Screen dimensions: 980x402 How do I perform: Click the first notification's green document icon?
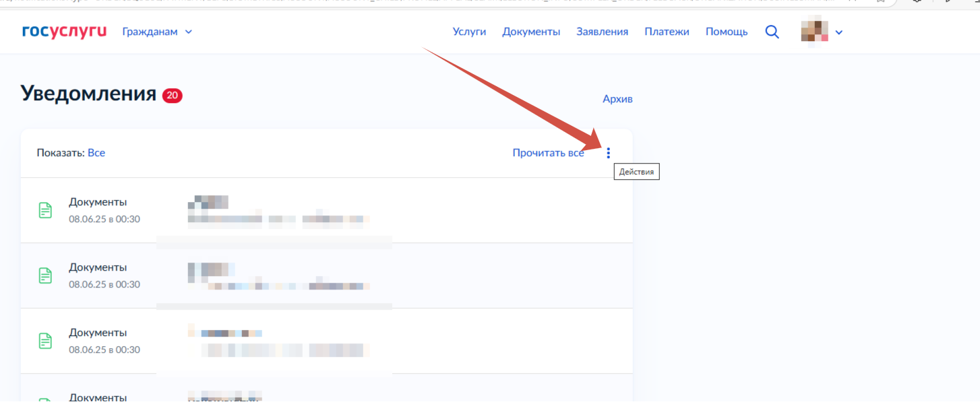45,210
